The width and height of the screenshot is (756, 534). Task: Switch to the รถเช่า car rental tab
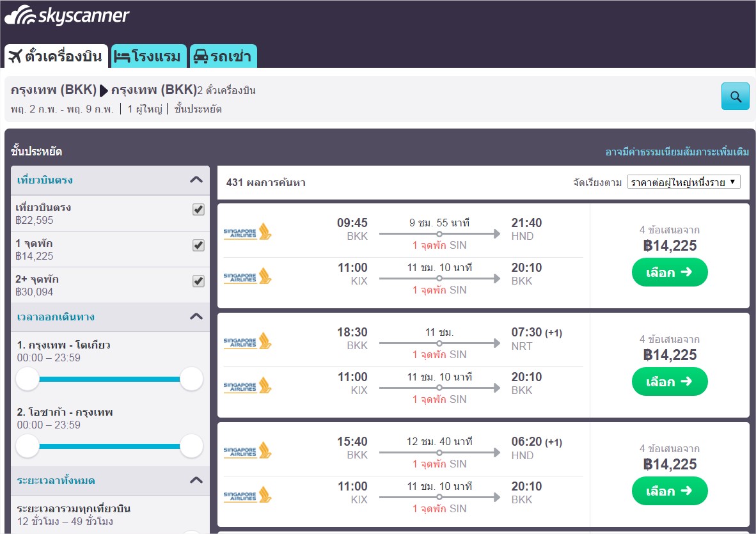coord(223,56)
